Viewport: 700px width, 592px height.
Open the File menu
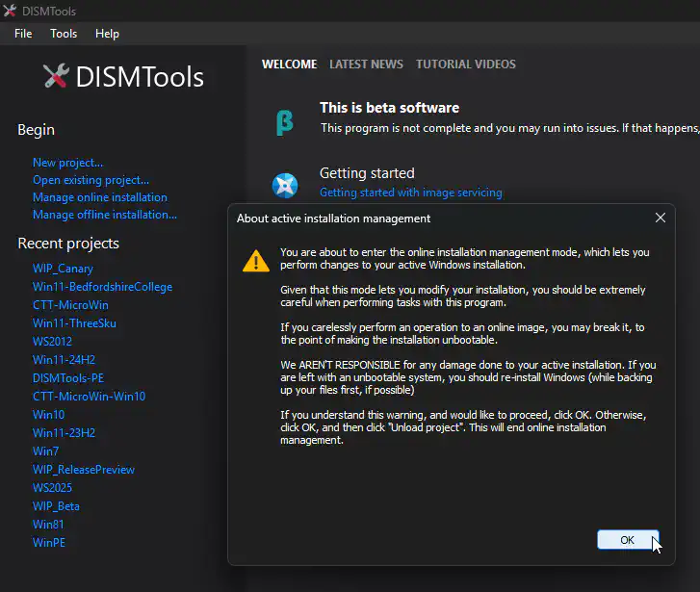coord(23,34)
